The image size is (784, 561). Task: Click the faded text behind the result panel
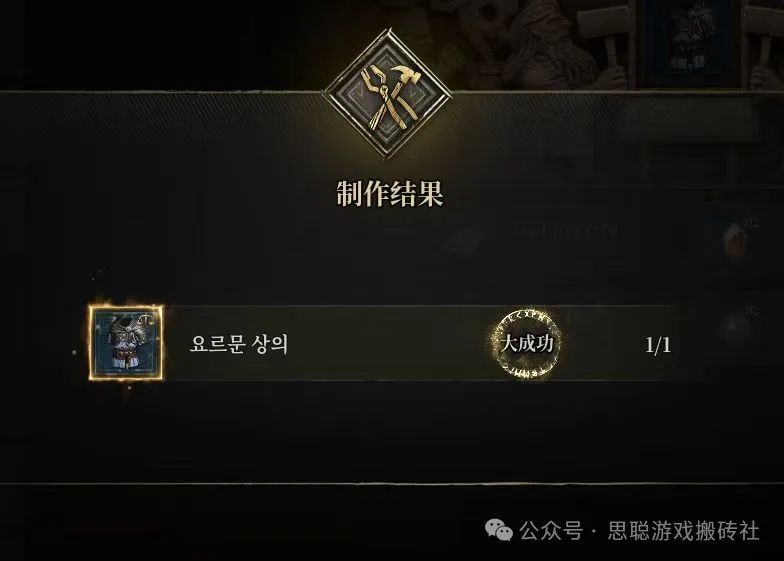point(568,230)
